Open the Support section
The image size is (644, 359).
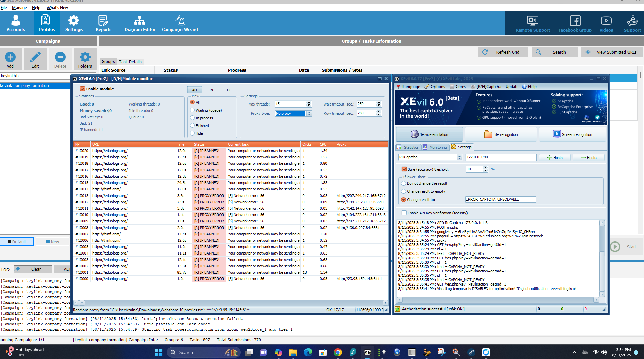(632, 23)
